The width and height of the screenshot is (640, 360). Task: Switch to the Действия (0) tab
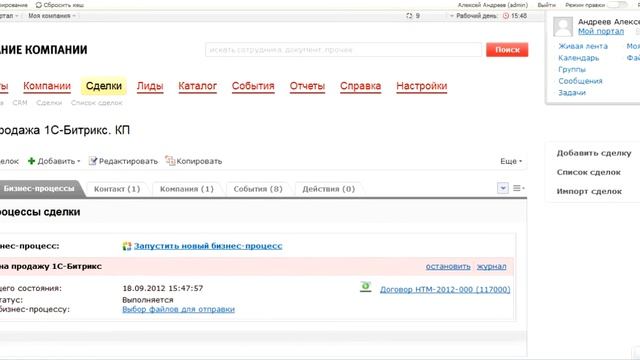(329, 189)
